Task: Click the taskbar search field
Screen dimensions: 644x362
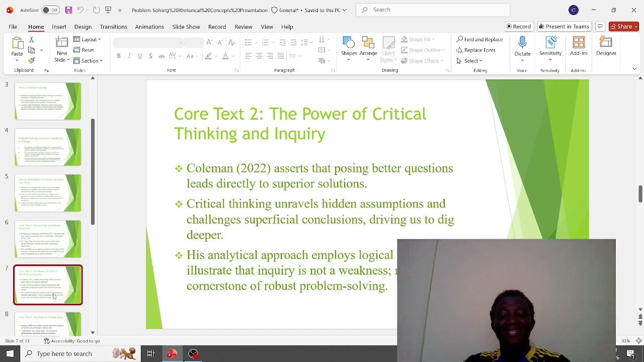Action: click(80, 354)
